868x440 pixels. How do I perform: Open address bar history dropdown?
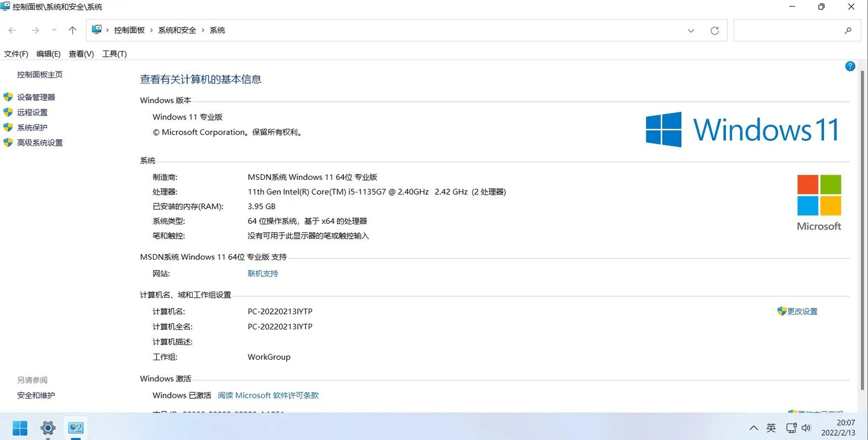coord(691,31)
